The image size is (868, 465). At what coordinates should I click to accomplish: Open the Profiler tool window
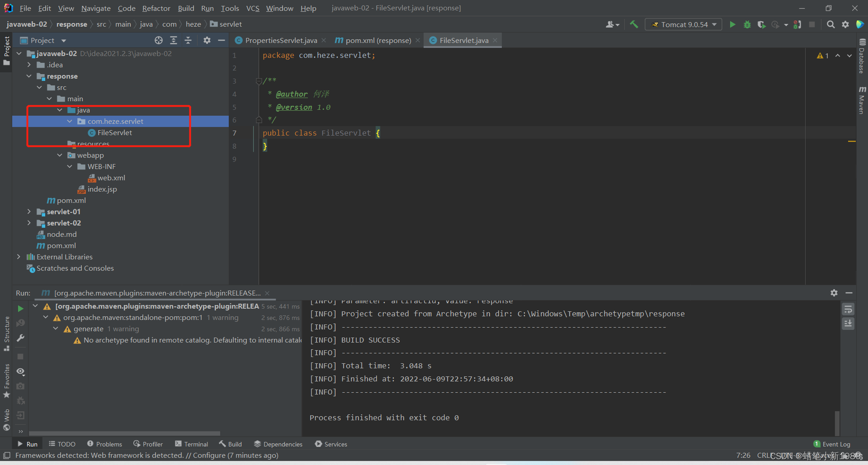[x=148, y=444]
